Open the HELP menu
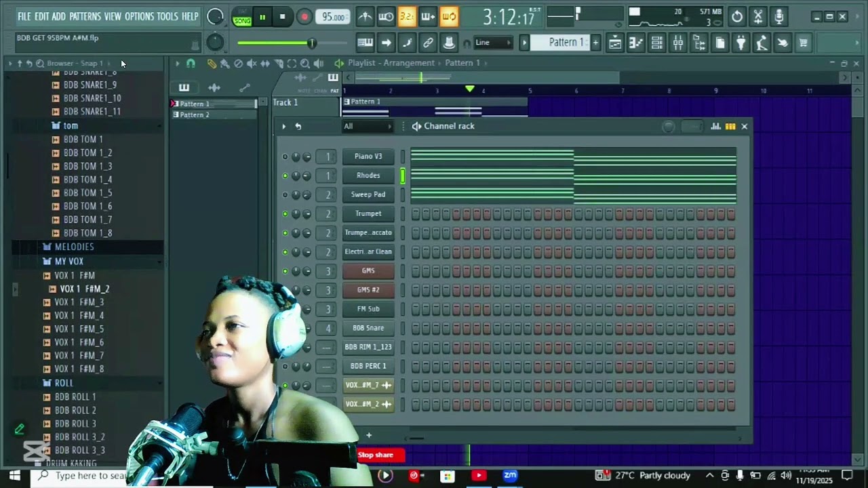Screen dimensions: 868x488 190,16
